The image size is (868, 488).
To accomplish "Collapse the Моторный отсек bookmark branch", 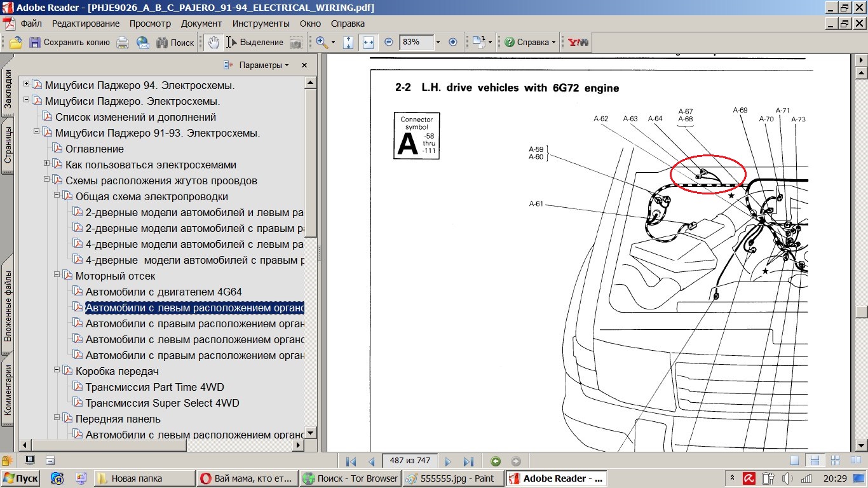I will tap(57, 275).
